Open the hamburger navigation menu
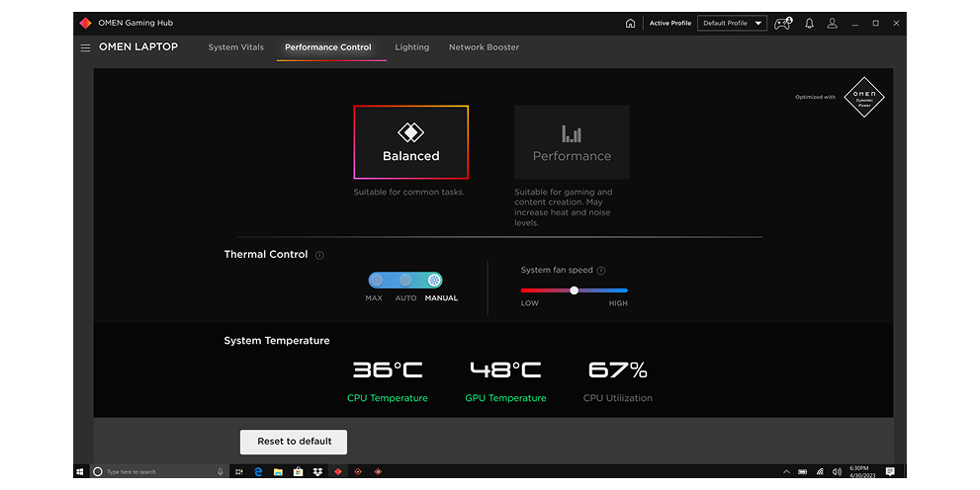Image resolution: width=980 pixels, height=490 pixels. [x=85, y=47]
